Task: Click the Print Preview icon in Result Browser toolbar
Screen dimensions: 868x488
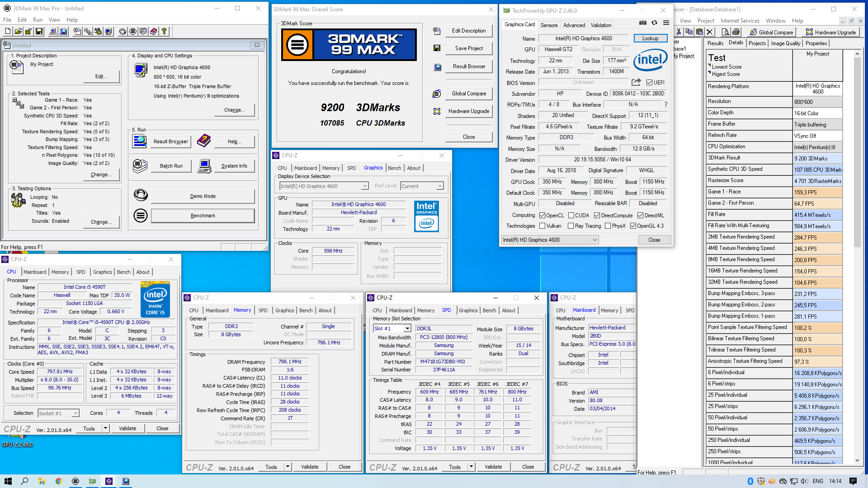Action: click(725, 32)
